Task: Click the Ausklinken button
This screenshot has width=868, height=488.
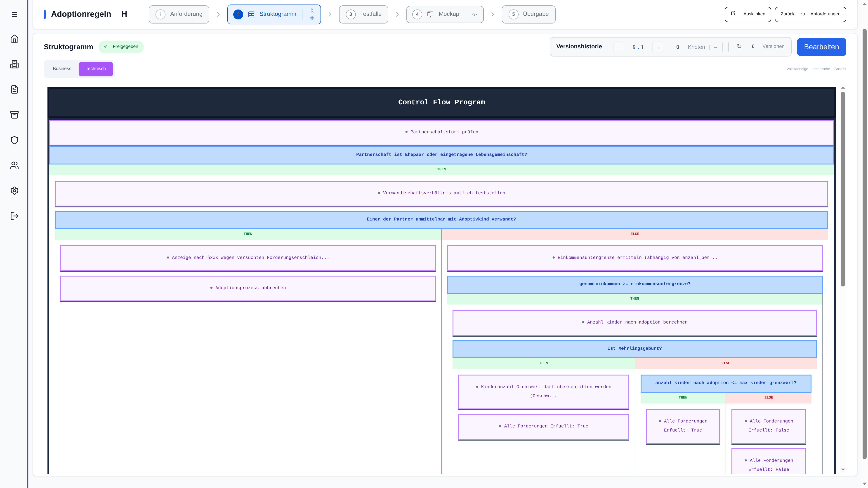Action: click(x=748, y=14)
